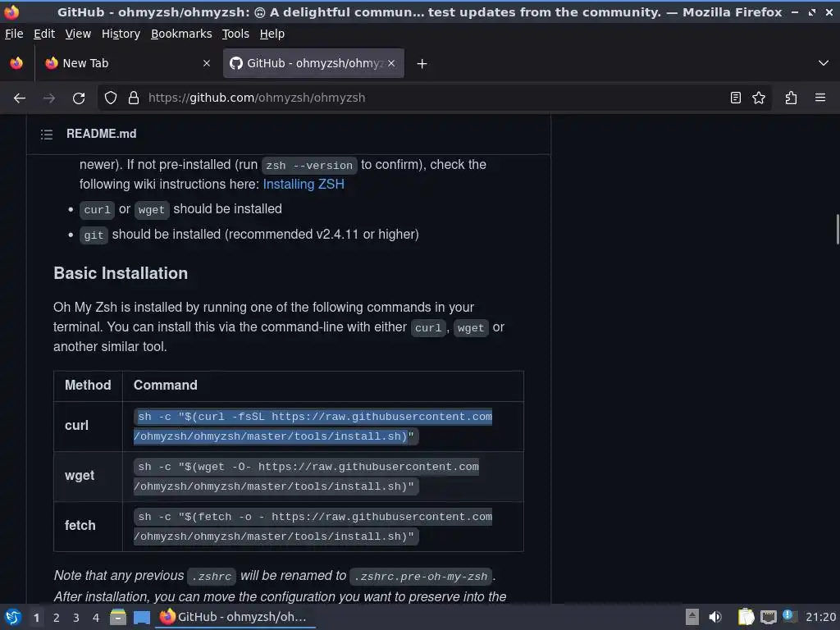Open the tracking protection shield icon
The height and width of the screenshot is (630, 840).
111,98
